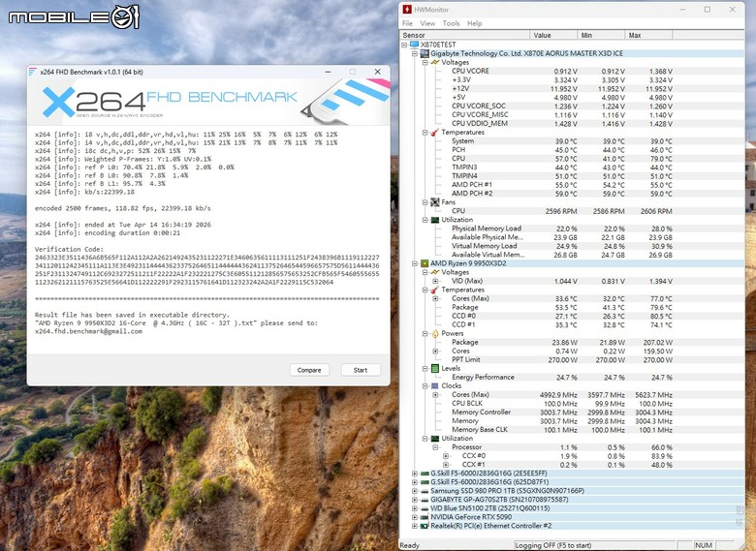Click the Max column header
This screenshot has height=551, width=756.
tap(648, 35)
